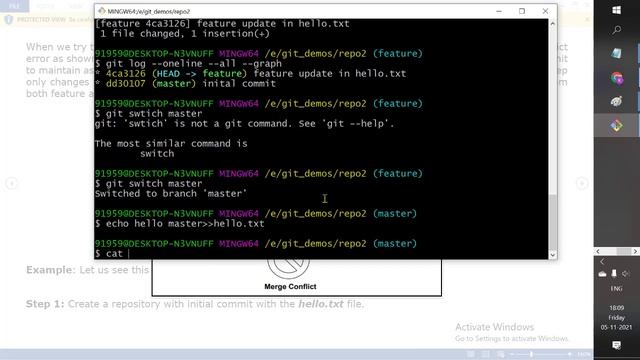Click the OneDrive cloud tray icon
640x360 pixels.
602,274
